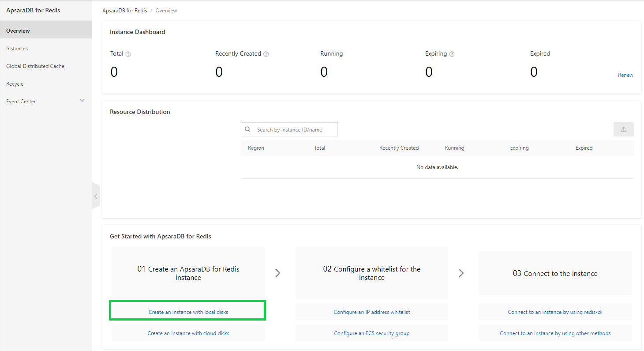Open the Overview sidebar item
This screenshot has width=644, height=351.
click(x=46, y=31)
